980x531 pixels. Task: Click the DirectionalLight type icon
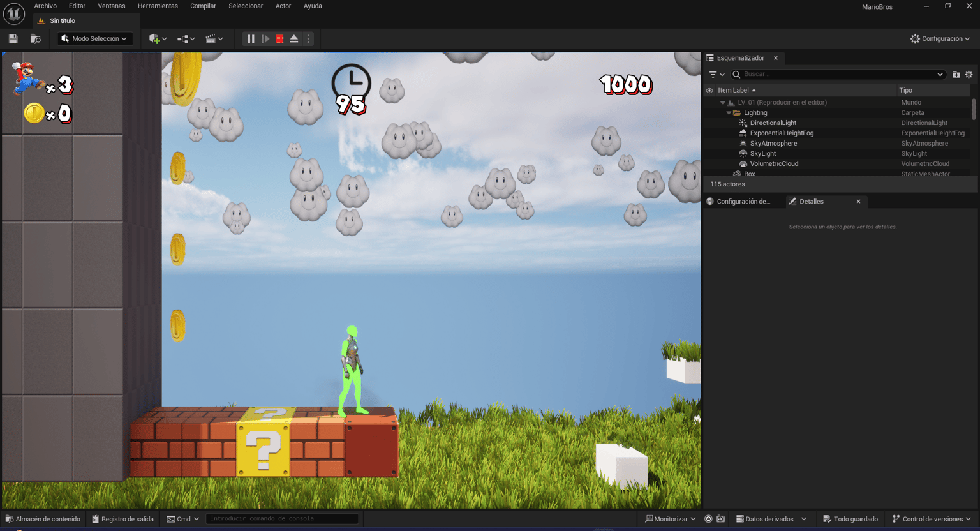click(x=743, y=123)
